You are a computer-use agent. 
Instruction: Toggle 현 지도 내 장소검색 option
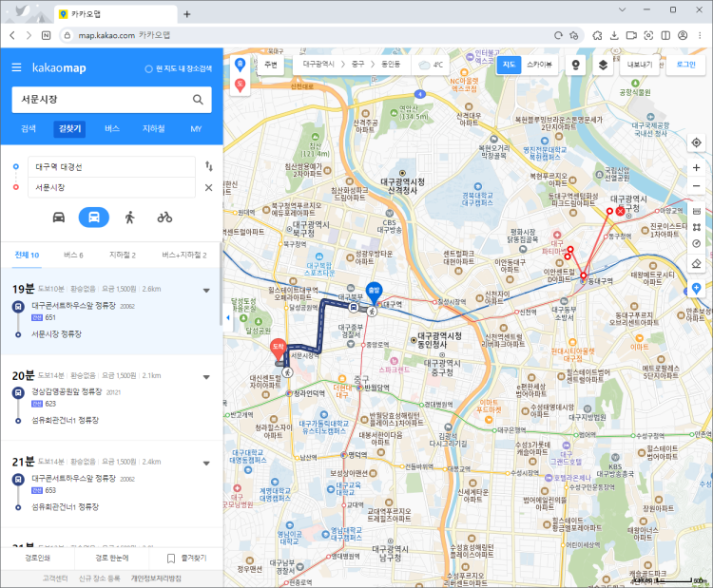tap(179, 68)
